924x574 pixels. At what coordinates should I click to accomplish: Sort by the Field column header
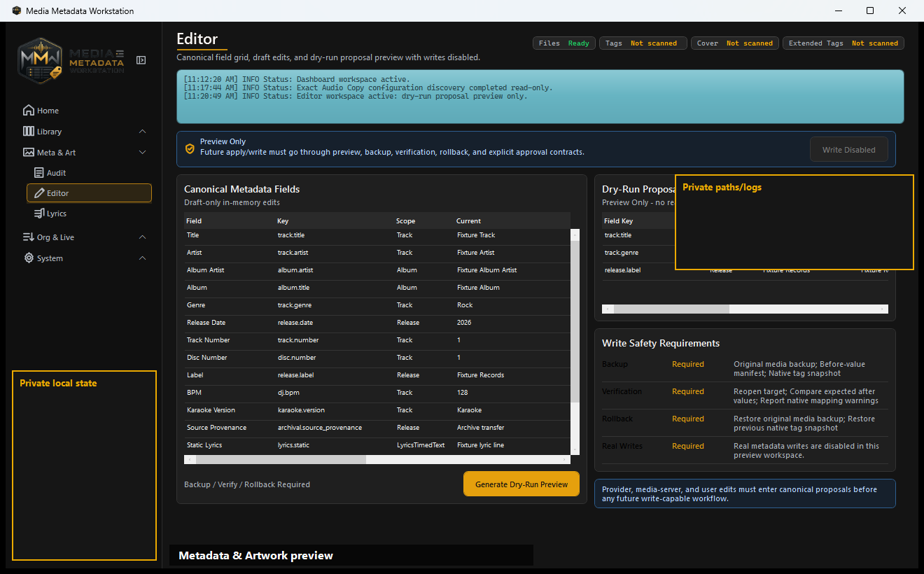[194, 221]
